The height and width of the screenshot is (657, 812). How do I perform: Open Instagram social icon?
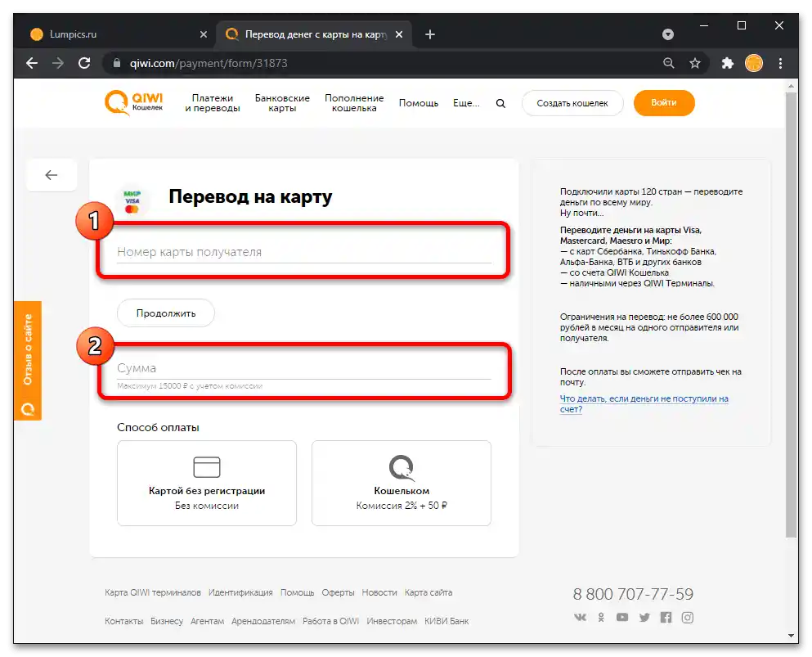(x=687, y=617)
